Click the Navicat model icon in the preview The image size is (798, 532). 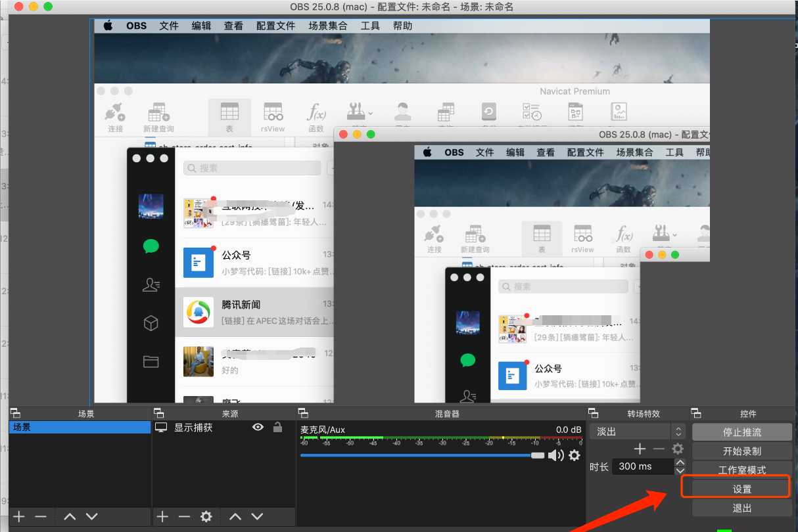pyautogui.click(x=576, y=111)
